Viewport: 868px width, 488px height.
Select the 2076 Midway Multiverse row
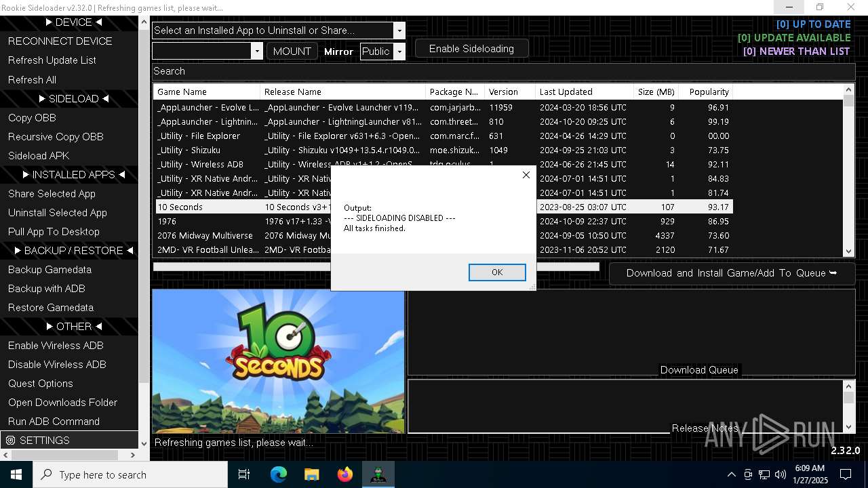pyautogui.click(x=443, y=236)
